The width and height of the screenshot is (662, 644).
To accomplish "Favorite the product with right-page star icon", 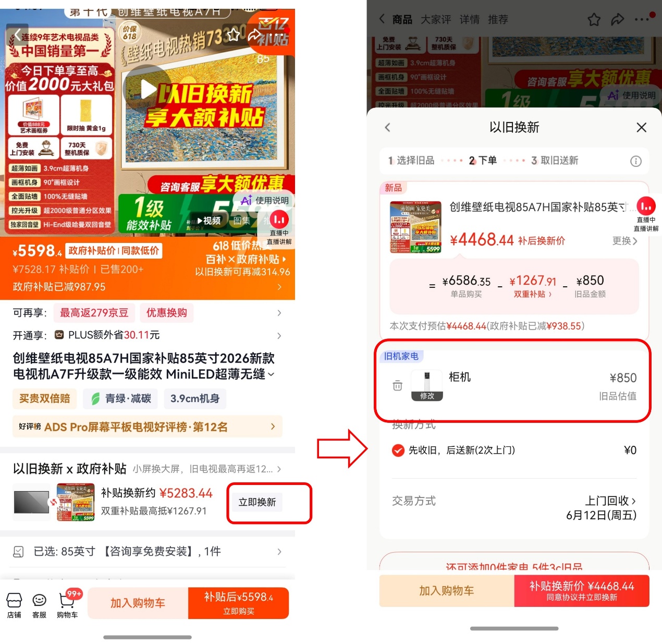I will click(x=594, y=20).
